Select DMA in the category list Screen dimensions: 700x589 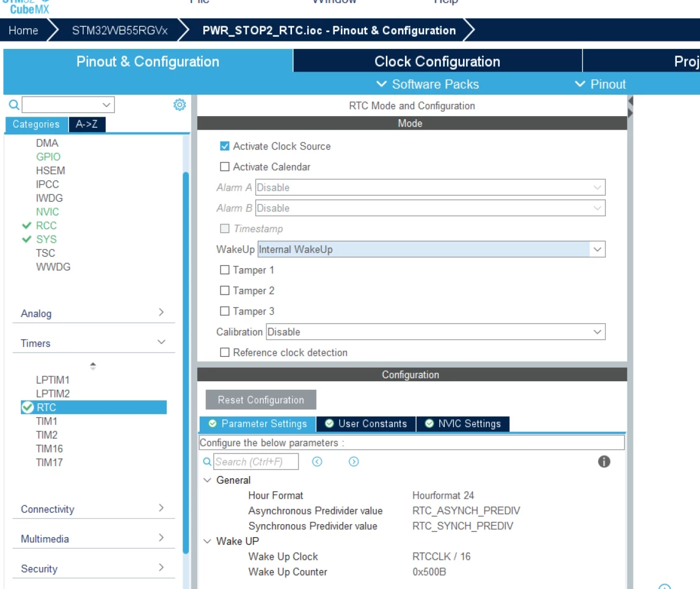click(47, 143)
